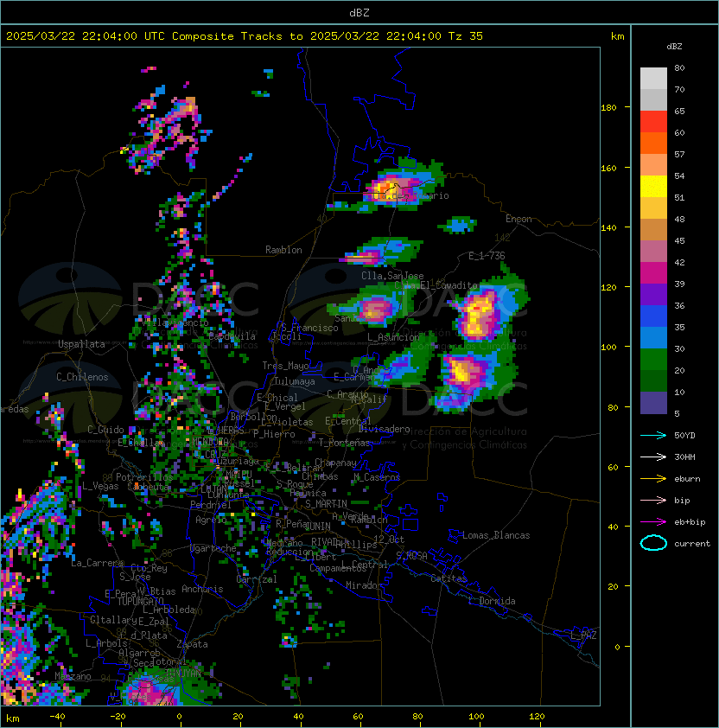This screenshot has width=719, height=728.
Task: Click the 'Catitas' place label
Action: point(449,578)
